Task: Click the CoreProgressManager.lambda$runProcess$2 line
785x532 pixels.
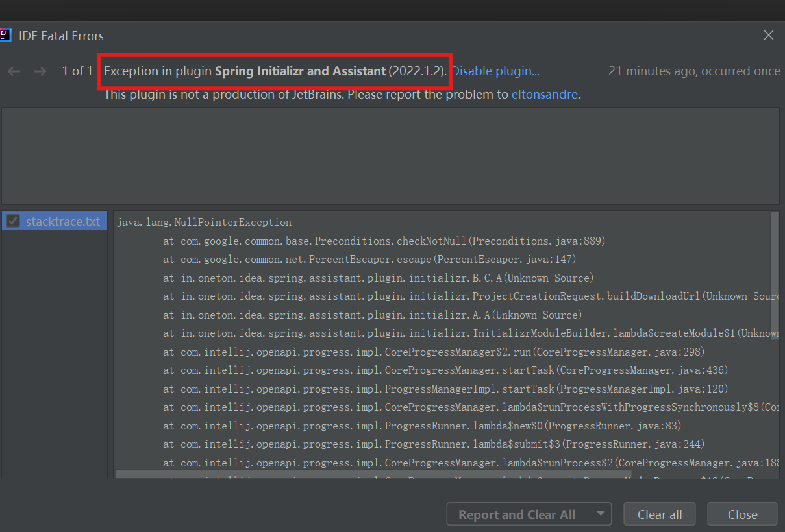Action: tap(471, 463)
